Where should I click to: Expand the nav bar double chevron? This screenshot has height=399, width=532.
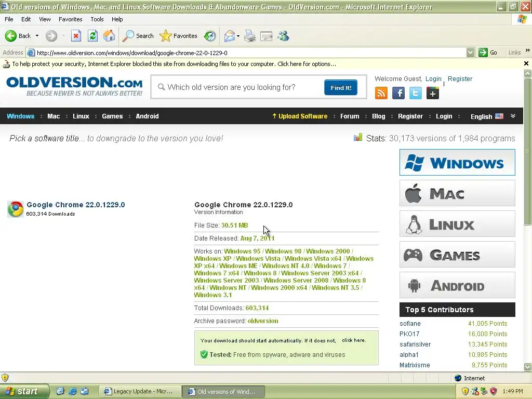point(513,116)
